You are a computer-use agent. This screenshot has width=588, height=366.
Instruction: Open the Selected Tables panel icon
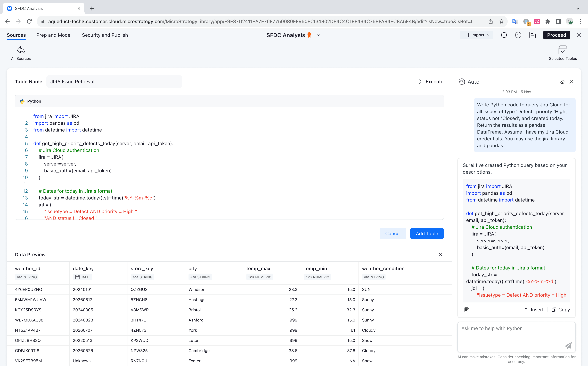(562, 50)
